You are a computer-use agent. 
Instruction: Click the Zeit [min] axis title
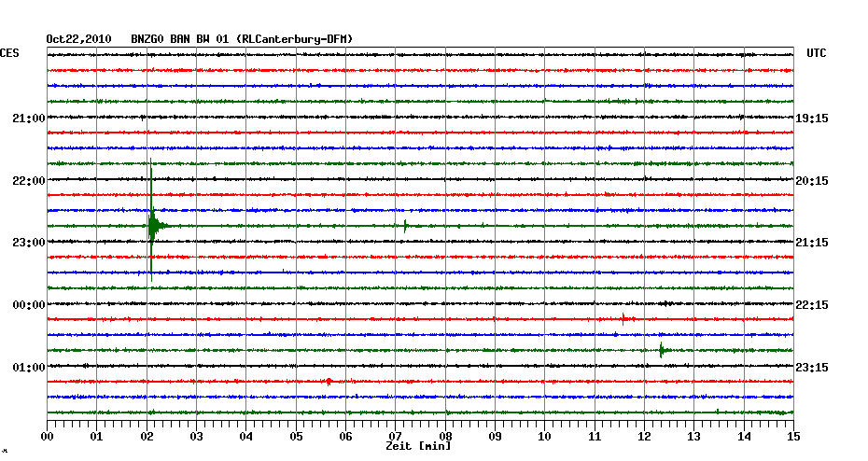pyautogui.click(x=418, y=447)
